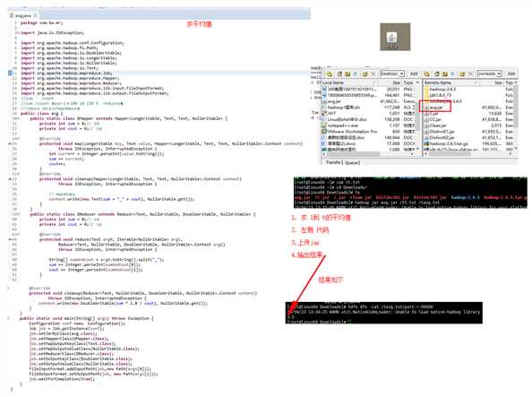
Task: Click the override marker beside the map method
Action: click(10, 143)
